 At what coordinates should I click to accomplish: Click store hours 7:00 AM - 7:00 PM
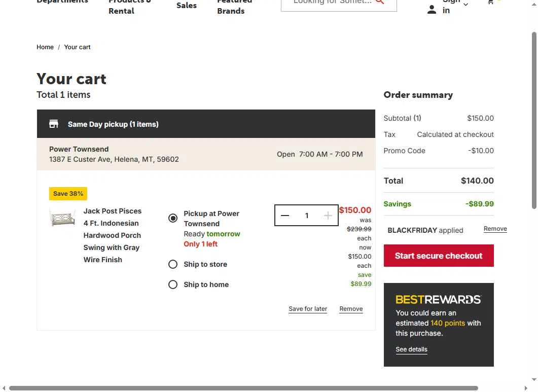click(x=331, y=154)
